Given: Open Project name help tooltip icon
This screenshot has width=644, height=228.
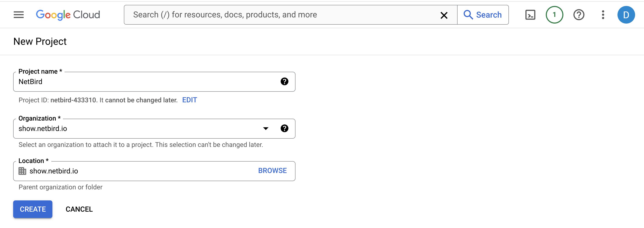Looking at the screenshot, I should coord(284,81).
